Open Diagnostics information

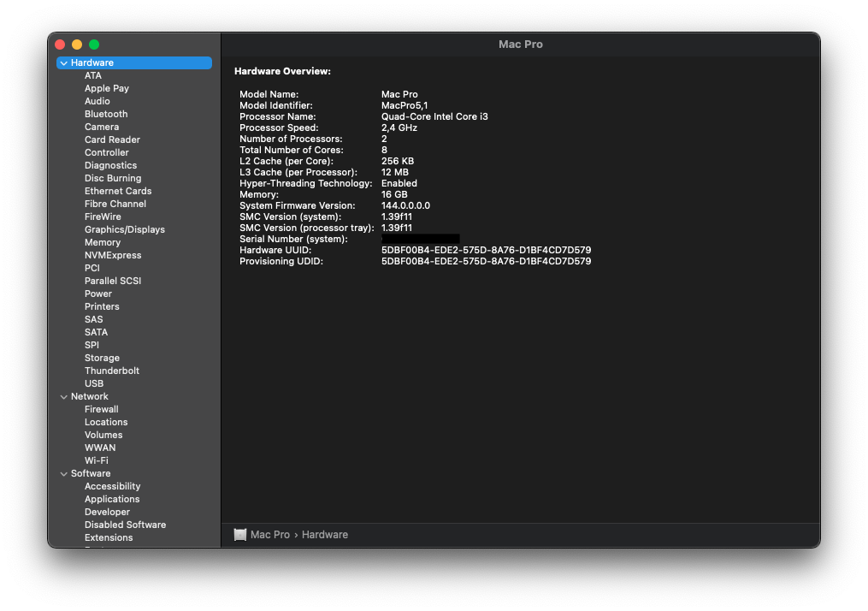110,165
